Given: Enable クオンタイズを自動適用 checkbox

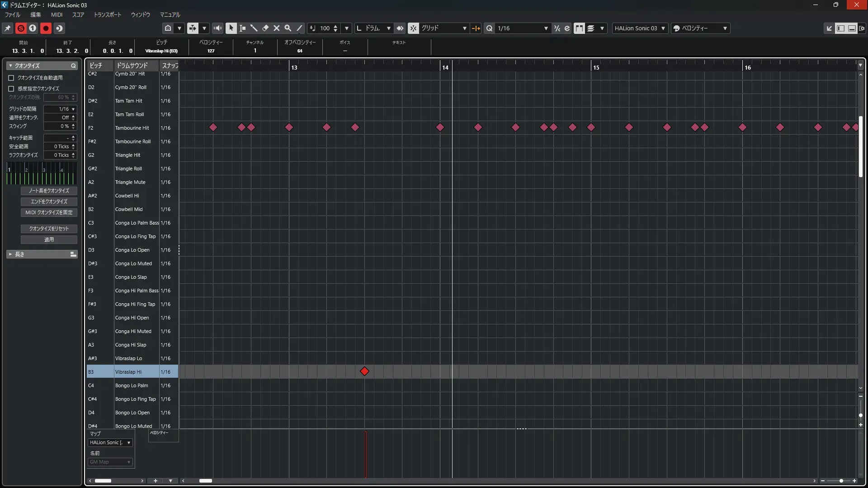Looking at the screenshot, I should point(11,78).
